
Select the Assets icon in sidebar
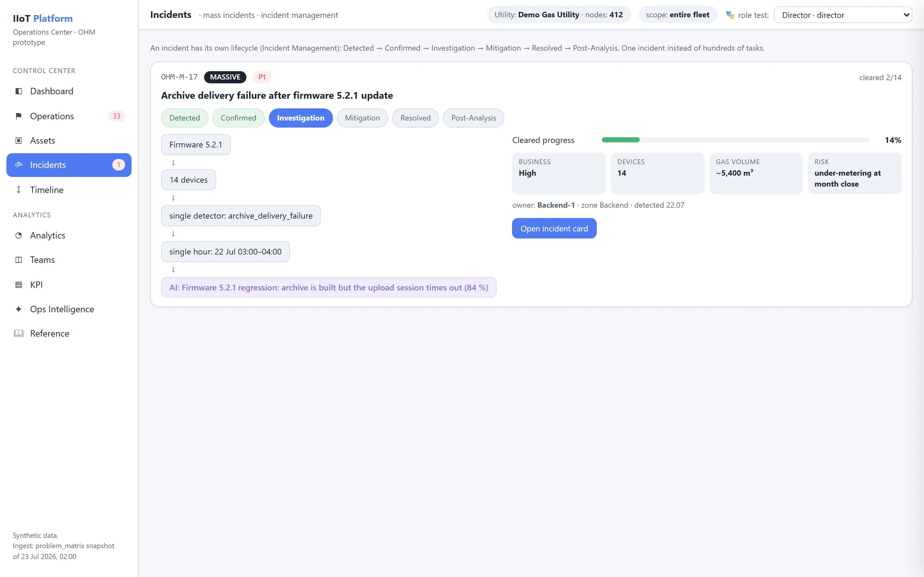[18, 140]
